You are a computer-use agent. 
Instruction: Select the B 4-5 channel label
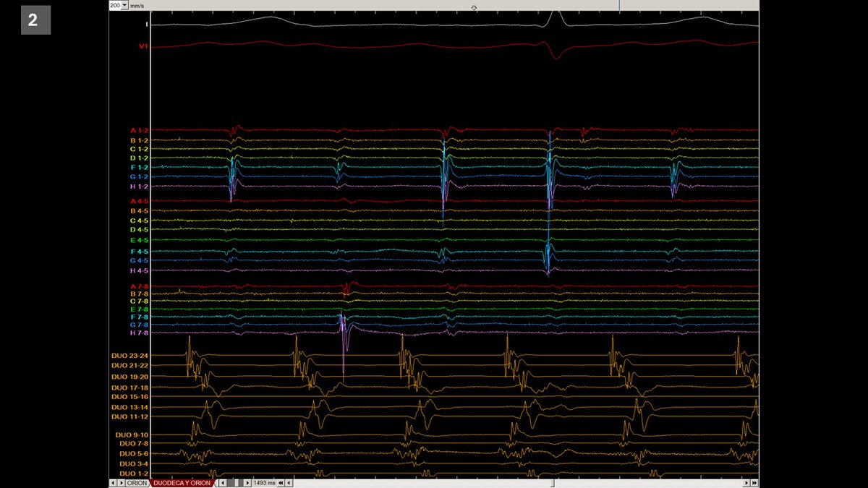click(x=139, y=211)
